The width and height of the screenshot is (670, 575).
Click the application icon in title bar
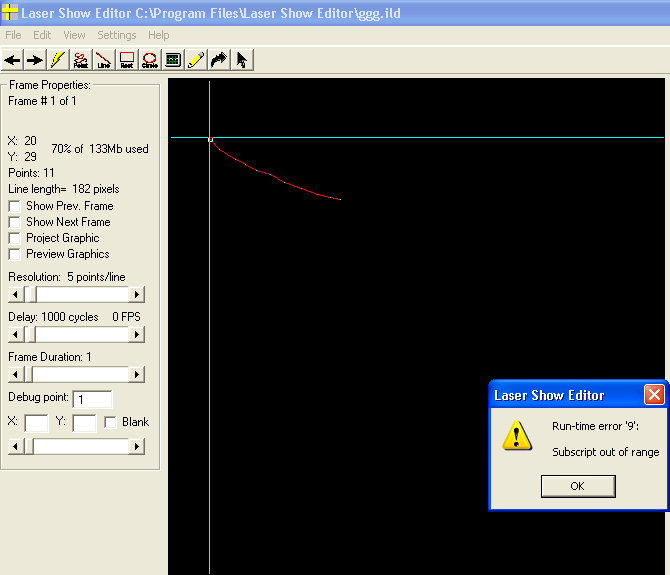[x=9, y=12]
